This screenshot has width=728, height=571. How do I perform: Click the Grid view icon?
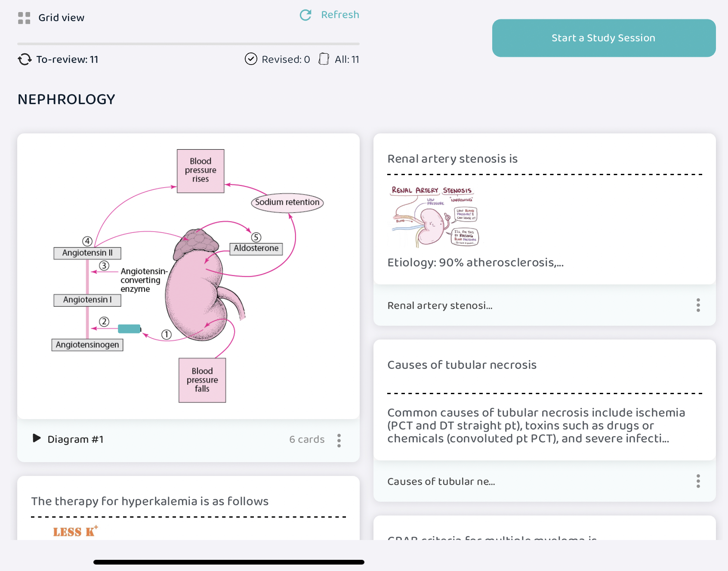pos(24,18)
